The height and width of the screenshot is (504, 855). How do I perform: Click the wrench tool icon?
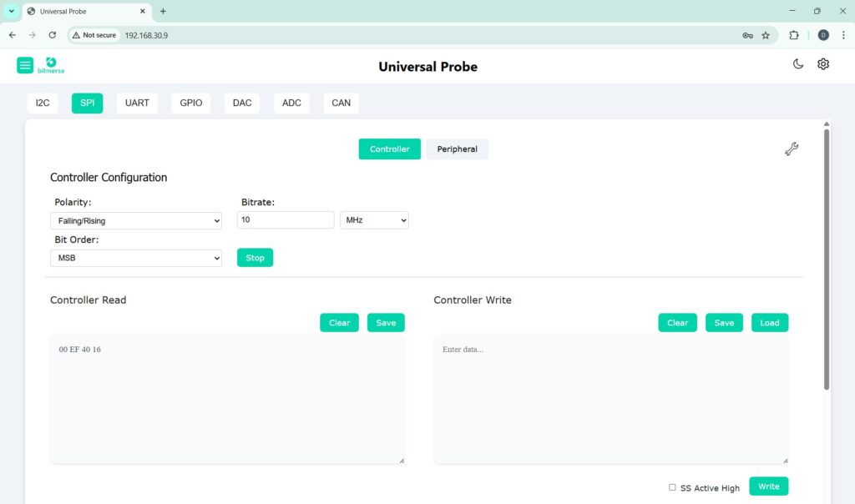pos(792,149)
